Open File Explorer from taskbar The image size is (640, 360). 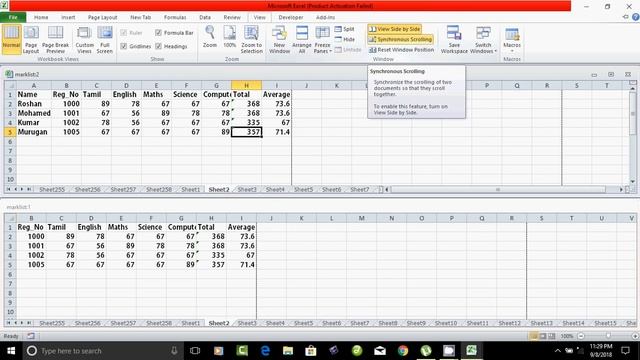(288, 351)
